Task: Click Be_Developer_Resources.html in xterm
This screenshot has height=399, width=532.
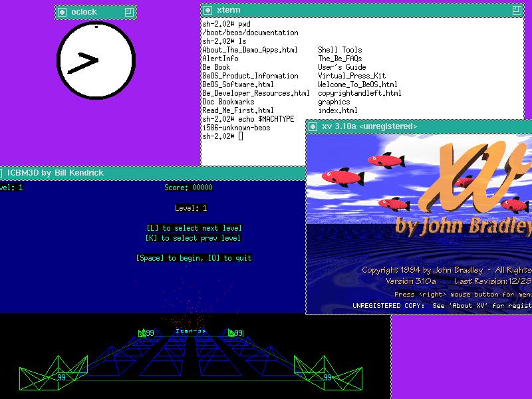Action: (256, 93)
